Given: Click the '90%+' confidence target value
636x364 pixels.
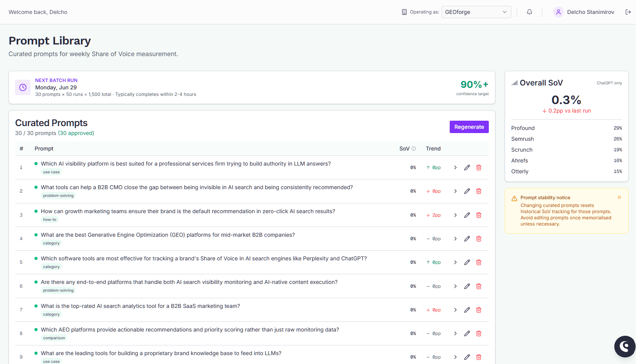Looking at the screenshot, I should coord(474,84).
